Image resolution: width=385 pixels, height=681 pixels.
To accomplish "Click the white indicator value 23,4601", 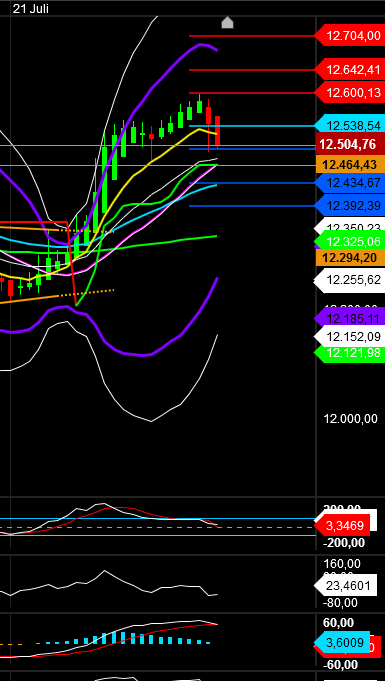I will 345,586.
